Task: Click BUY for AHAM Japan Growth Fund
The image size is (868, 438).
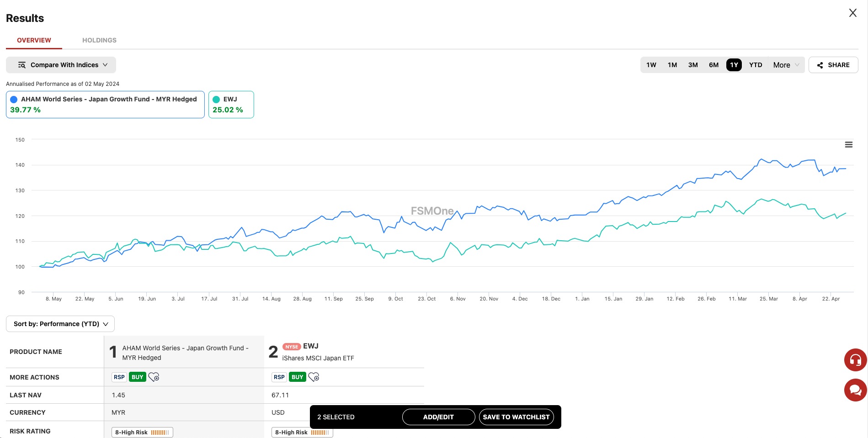Action: point(138,377)
